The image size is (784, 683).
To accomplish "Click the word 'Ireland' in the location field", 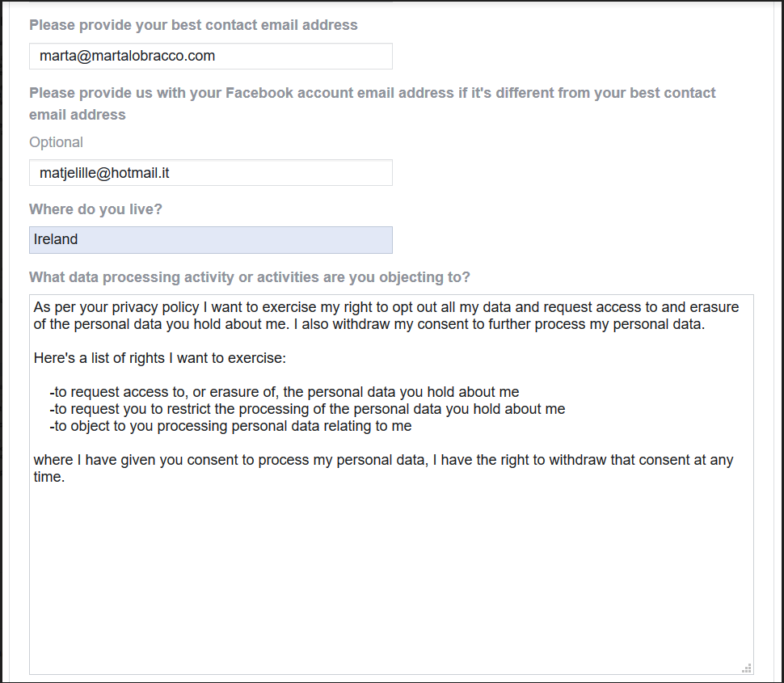I will 56,239.
